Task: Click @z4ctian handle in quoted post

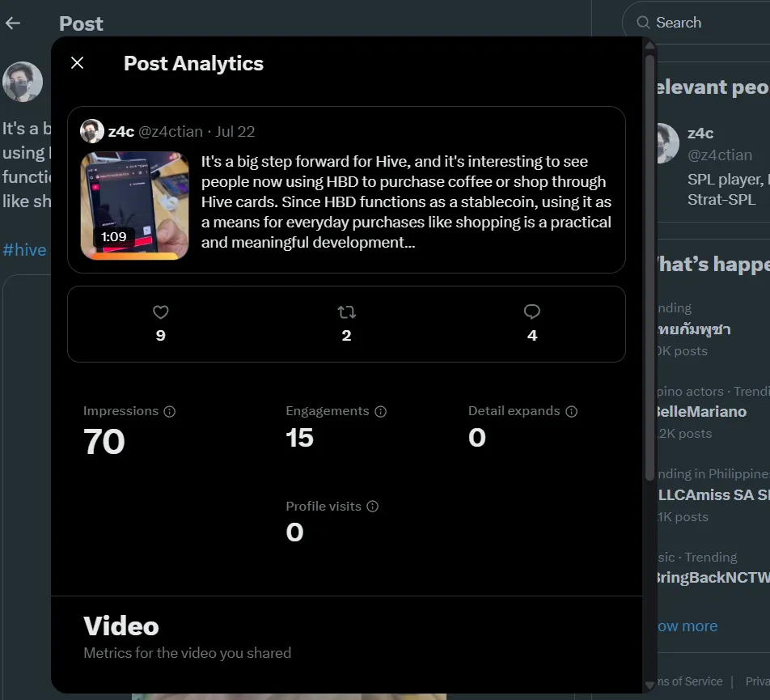Action: pos(171,132)
